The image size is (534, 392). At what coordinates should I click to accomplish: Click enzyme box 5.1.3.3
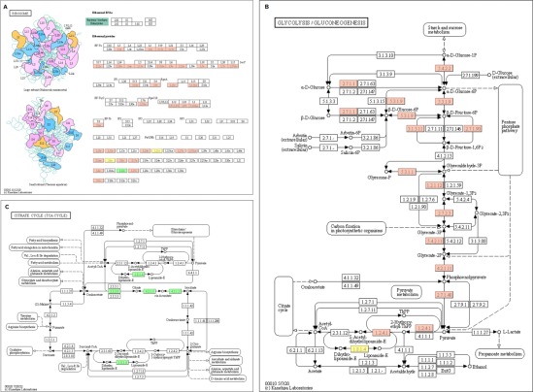tap(328, 101)
